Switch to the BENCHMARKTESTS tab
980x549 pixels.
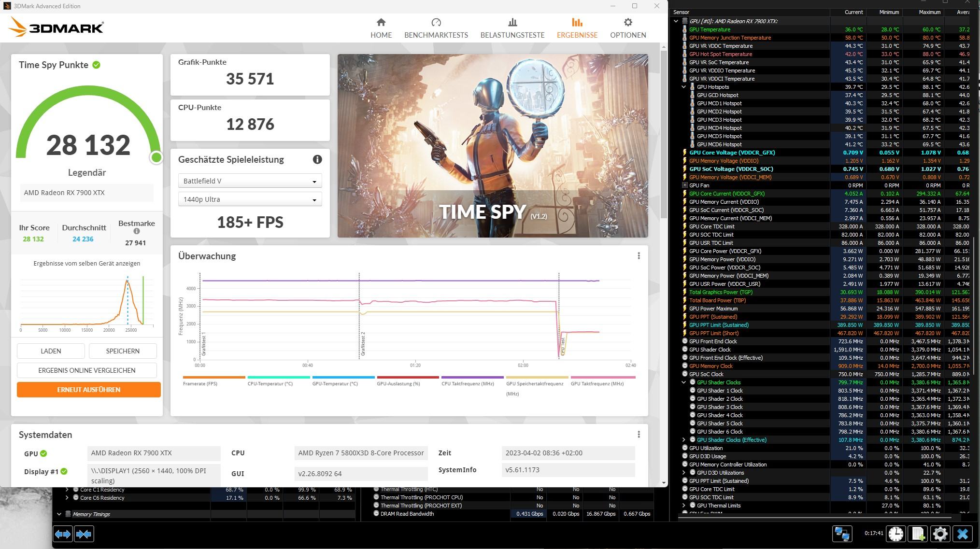click(x=436, y=28)
